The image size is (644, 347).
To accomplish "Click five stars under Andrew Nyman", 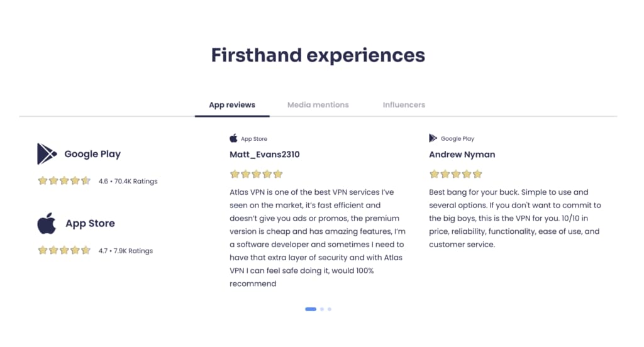I will point(455,174).
